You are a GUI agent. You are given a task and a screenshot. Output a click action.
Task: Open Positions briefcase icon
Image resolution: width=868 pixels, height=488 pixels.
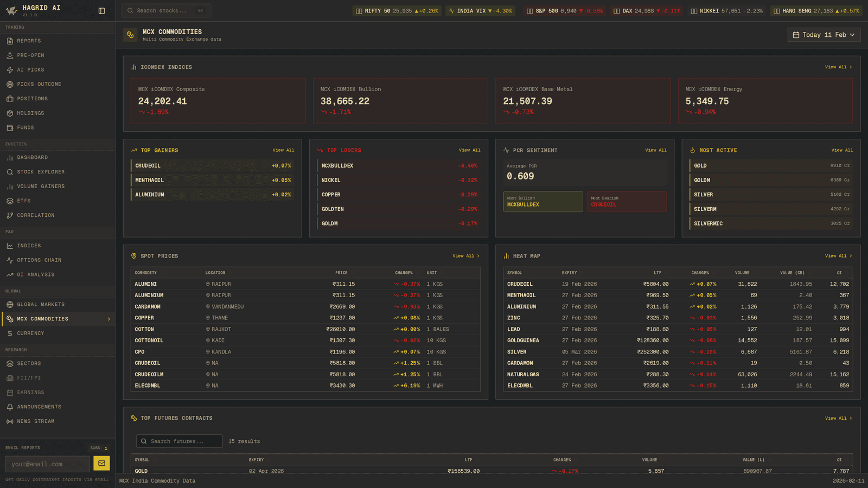[x=10, y=99]
